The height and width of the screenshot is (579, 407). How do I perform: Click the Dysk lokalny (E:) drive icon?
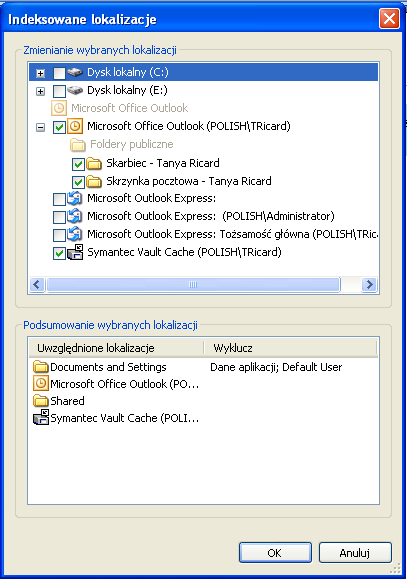[75, 90]
